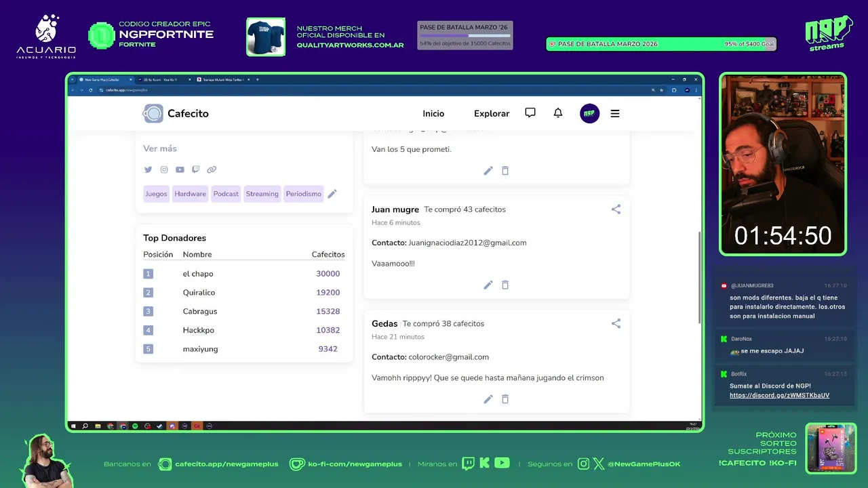The height and width of the screenshot is (488, 868).
Task: Click top donor maxiyung
Action: click(200, 349)
